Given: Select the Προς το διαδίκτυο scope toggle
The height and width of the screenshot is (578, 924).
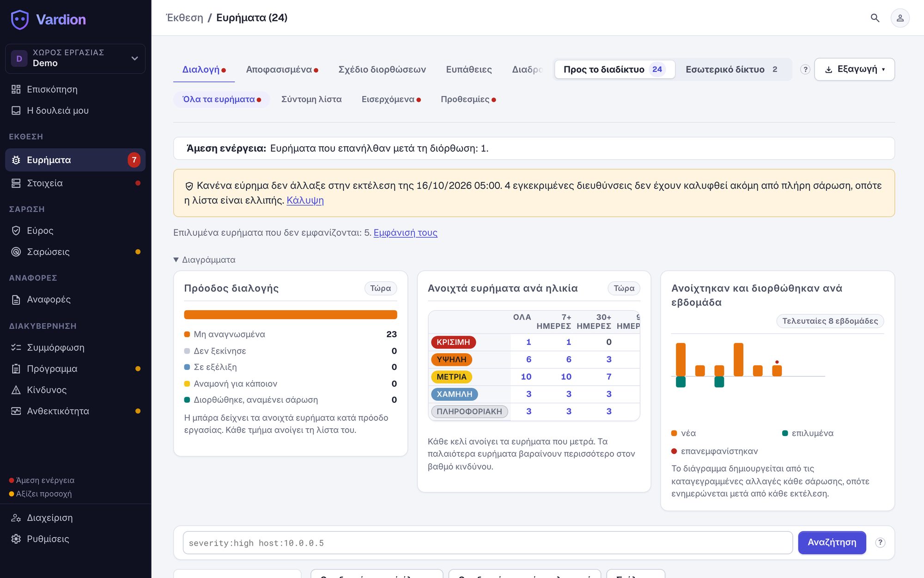Looking at the screenshot, I should point(614,69).
